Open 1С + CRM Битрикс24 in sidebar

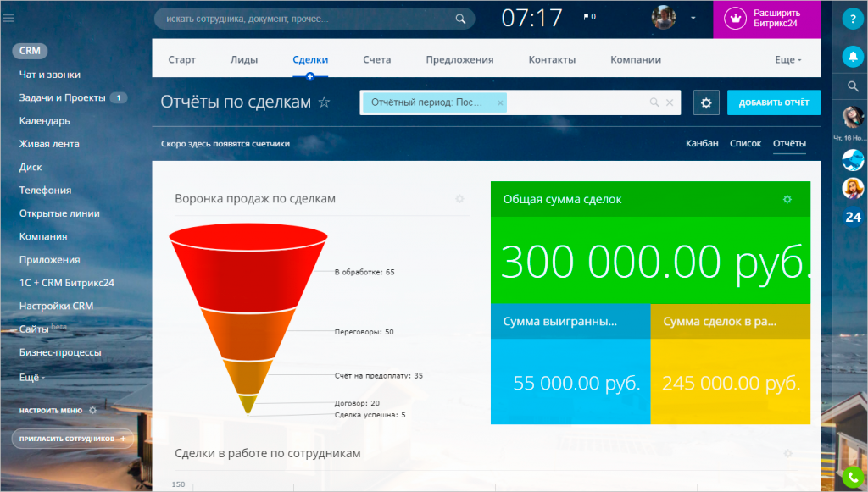pyautogui.click(x=67, y=283)
